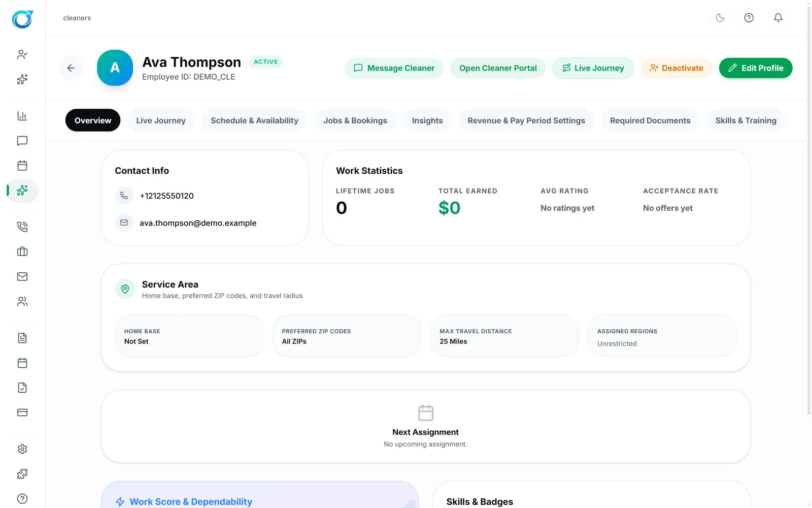The image size is (812, 508).
Task: Click the No upcoming assignment. message
Action: coord(426,444)
